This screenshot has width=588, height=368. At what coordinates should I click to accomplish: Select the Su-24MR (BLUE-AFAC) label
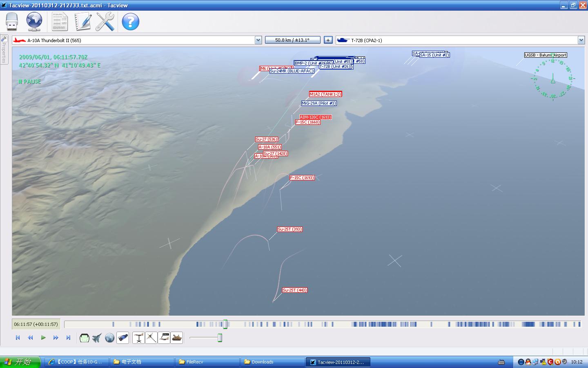pos(292,71)
